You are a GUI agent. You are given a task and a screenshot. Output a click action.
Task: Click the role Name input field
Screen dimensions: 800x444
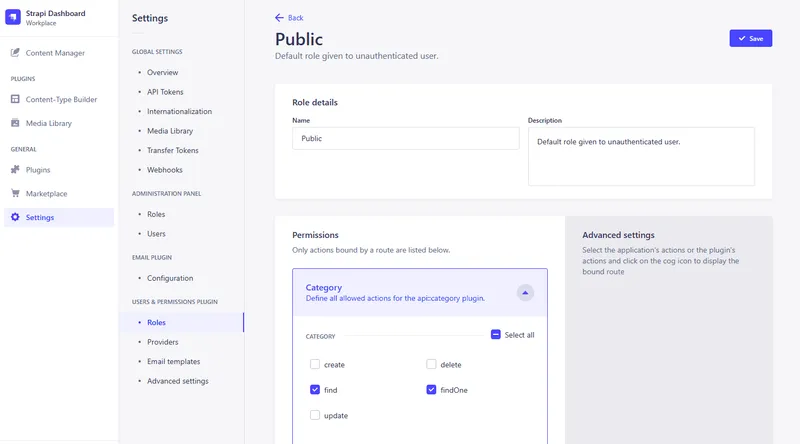point(405,139)
